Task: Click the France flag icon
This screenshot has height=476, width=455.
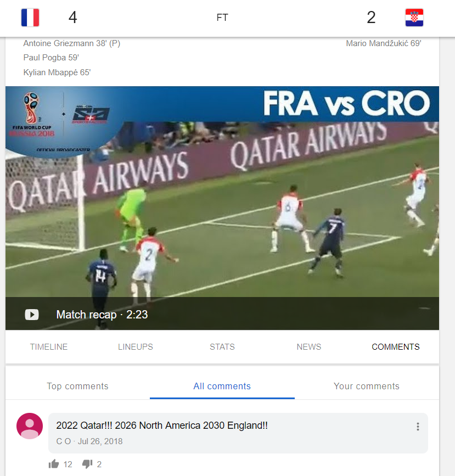Action: pyautogui.click(x=30, y=18)
